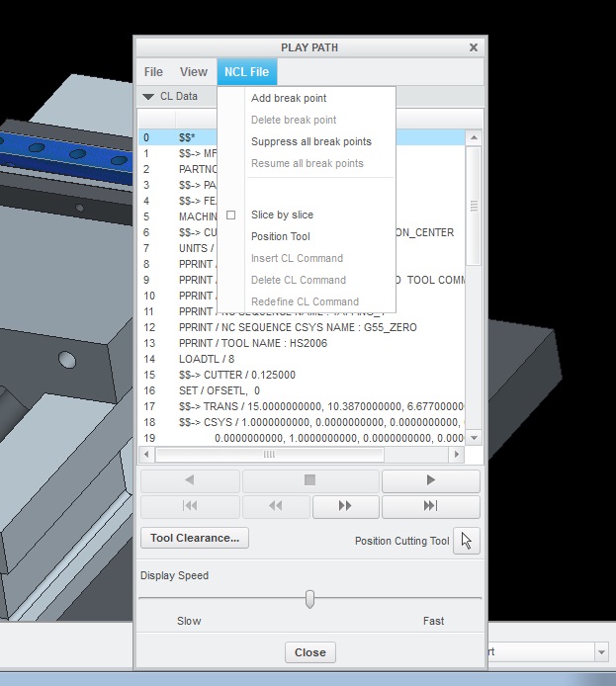Select CL line 0 '$$*'
Viewport: 616px width, 686px height.
[302, 137]
